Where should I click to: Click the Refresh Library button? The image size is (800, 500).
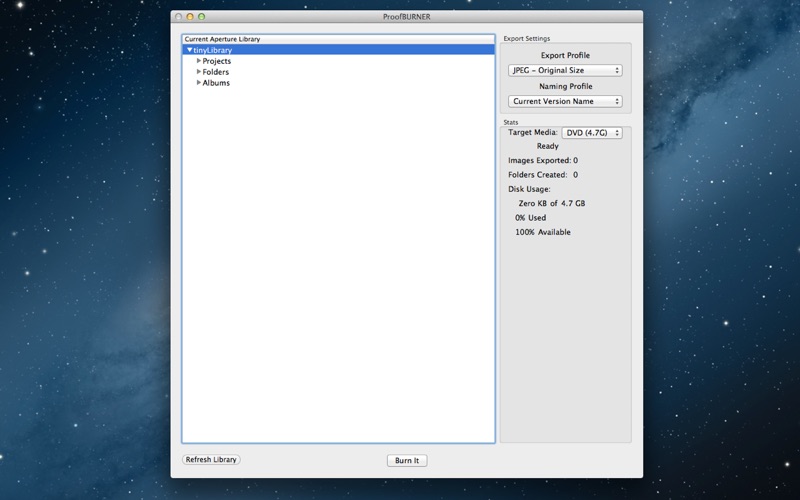pyautogui.click(x=211, y=460)
